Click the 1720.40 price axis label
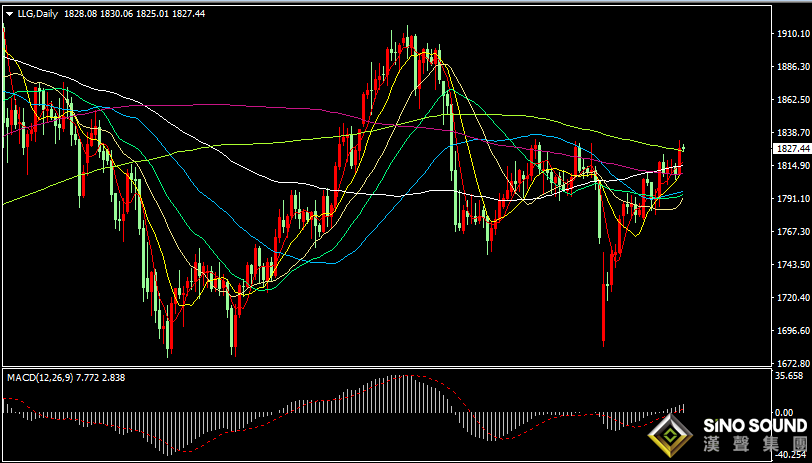Viewport: 812px width, 463px height. coord(793,297)
